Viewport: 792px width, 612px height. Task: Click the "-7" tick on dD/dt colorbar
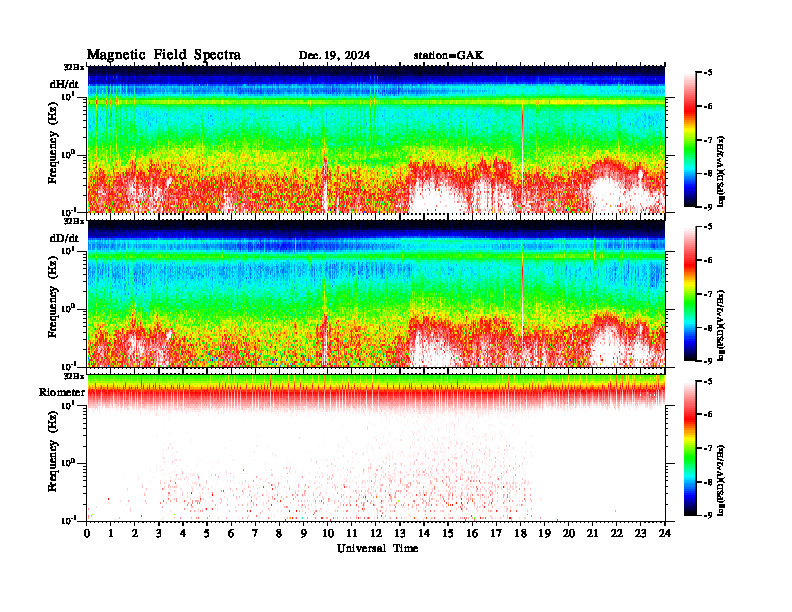click(707, 294)
